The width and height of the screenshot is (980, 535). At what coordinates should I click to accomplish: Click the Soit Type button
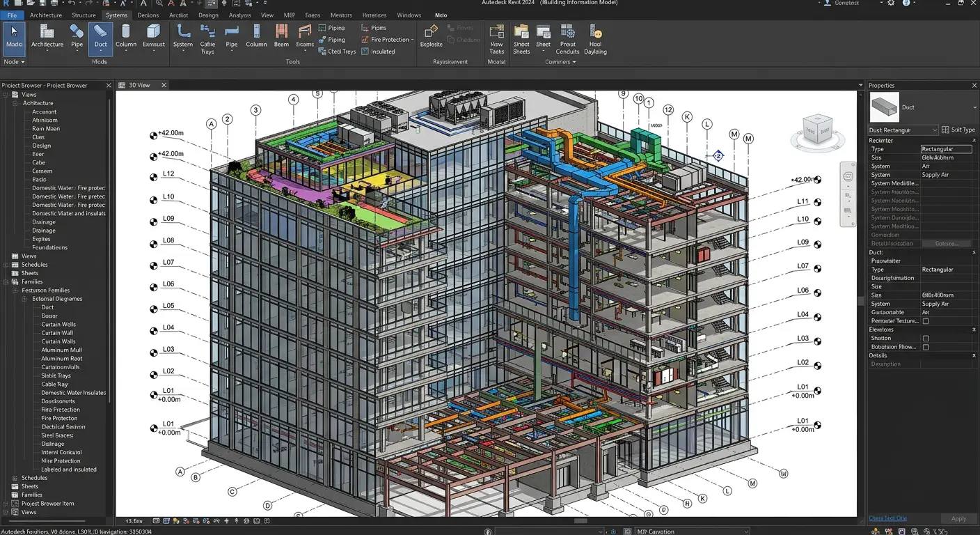(x=958, y=130)
